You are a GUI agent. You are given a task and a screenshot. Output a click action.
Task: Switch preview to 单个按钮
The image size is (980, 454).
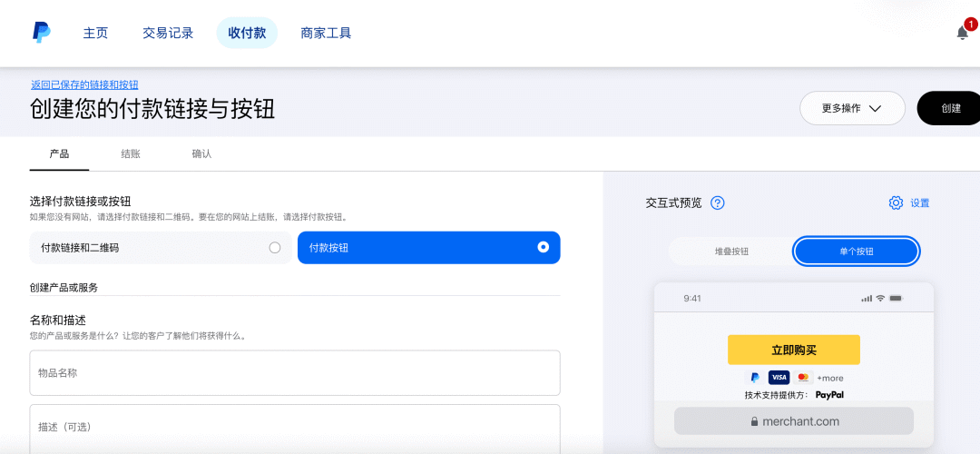point(857,252)
